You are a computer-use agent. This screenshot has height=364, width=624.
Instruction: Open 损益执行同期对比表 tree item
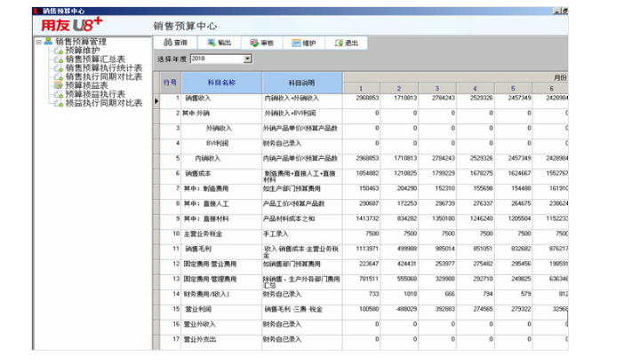coord(102,103)
